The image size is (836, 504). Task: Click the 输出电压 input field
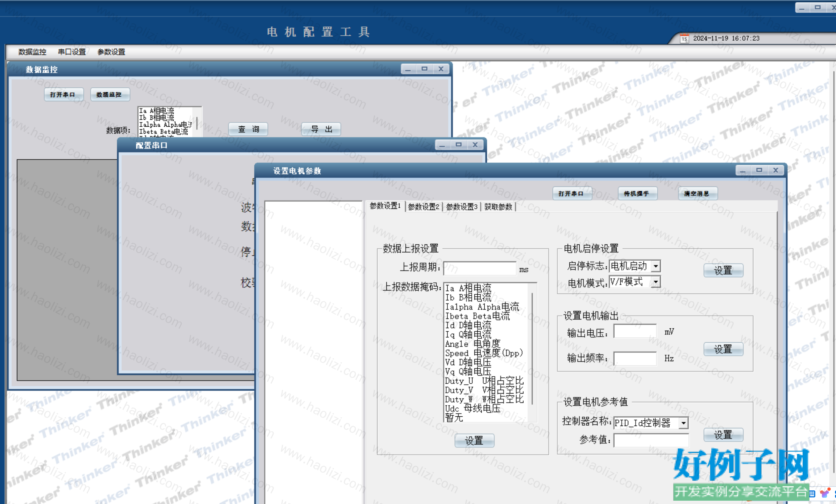click(x=635, y=331)
